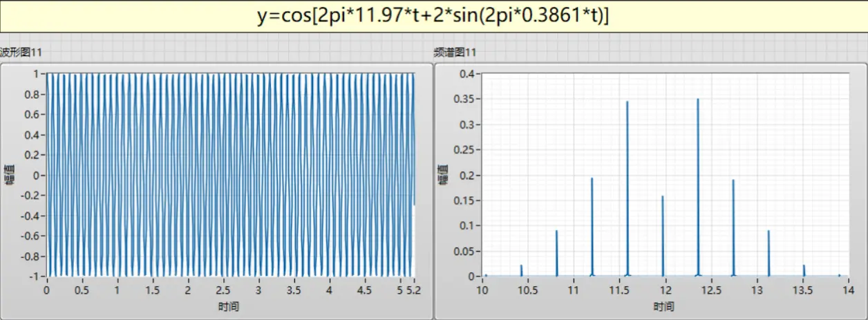The height and width of the screenshot is (320, 868).
Task: Click the spectrum chart 幅值 y-axis label
Action: pos(442,175)
